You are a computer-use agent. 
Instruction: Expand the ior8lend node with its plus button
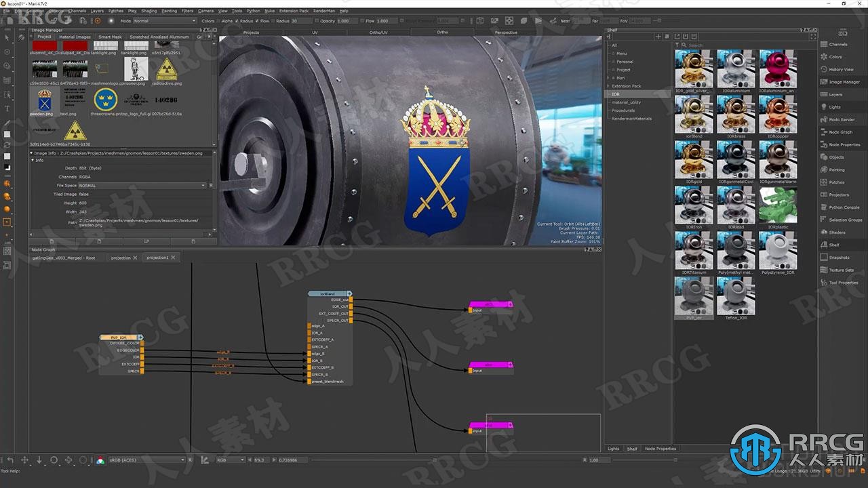[349, 294]
